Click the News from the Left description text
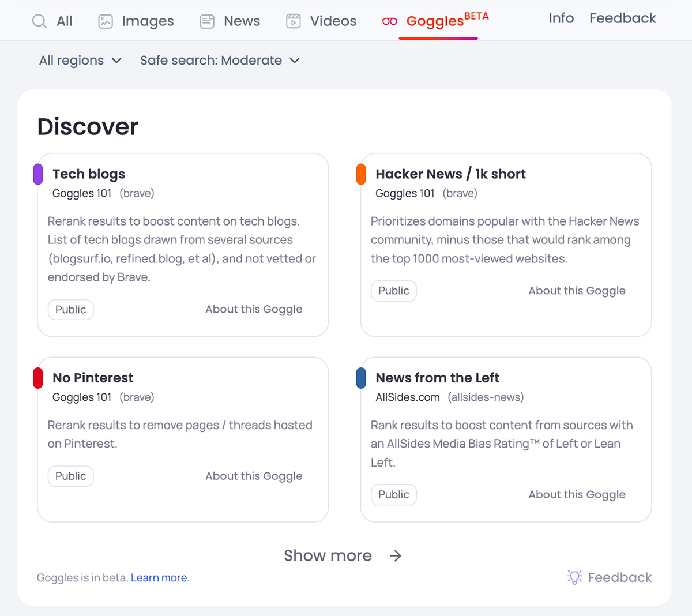The image size is (692, 616). 502,444
